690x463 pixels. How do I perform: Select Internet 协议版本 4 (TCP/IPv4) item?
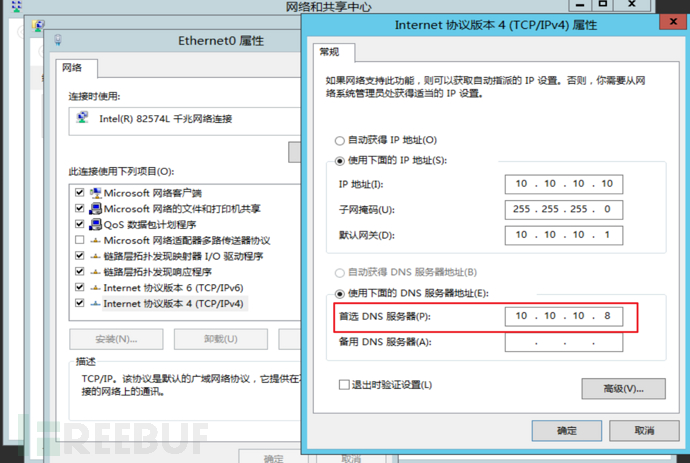tap(173, 304)
